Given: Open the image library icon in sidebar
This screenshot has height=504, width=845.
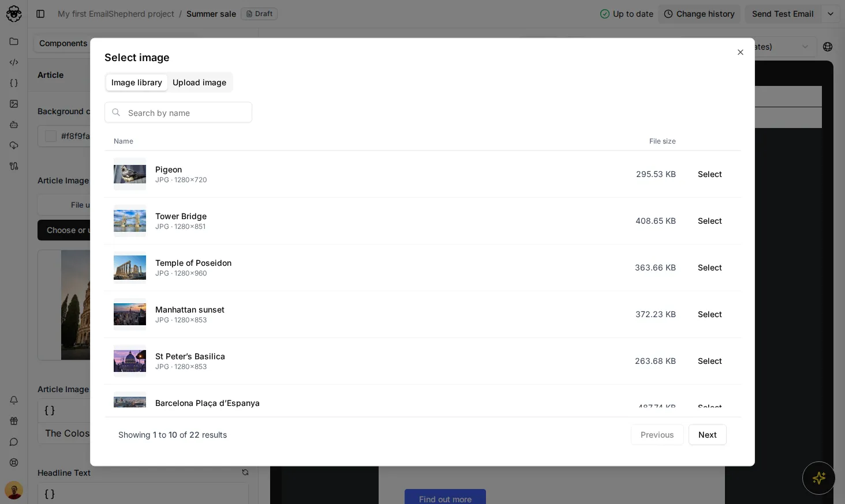Looking at the screenshot, I should tap(14, 104).
